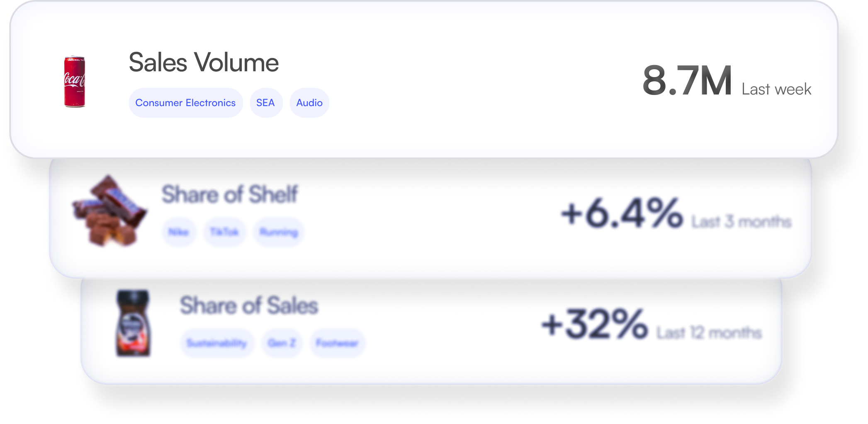Select the Gen Z filter chip
The width and height of the screenshot is (868, 424).
[x=282, y=343]
